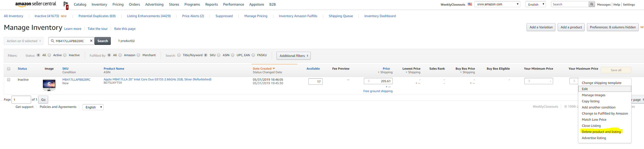
Task: Tick checkbox for MB417LLAPBB28RC row
Action: pyautogui.click(x=9, y=80)
